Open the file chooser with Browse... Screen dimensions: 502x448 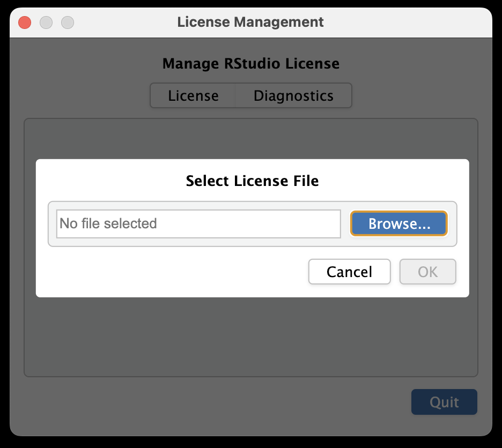[x=398, y=223]
